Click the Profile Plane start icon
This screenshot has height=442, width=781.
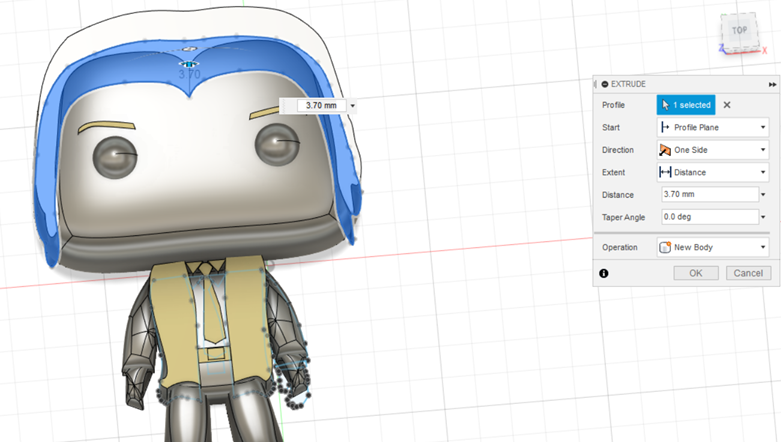[x=665, y=128]
